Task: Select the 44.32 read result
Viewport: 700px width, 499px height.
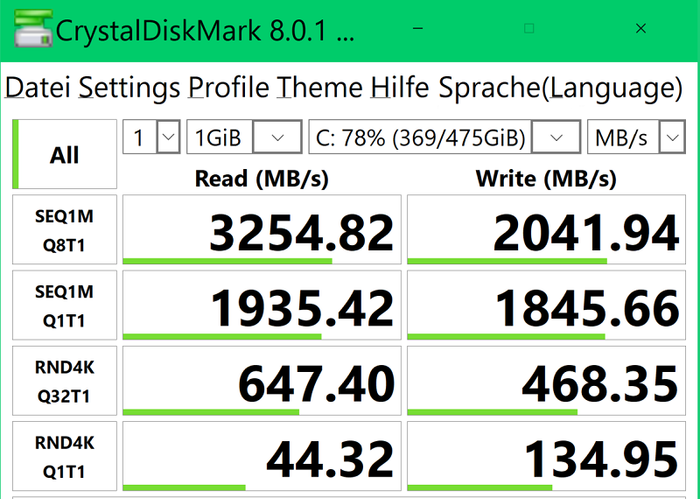Action: tap(262, 457)
